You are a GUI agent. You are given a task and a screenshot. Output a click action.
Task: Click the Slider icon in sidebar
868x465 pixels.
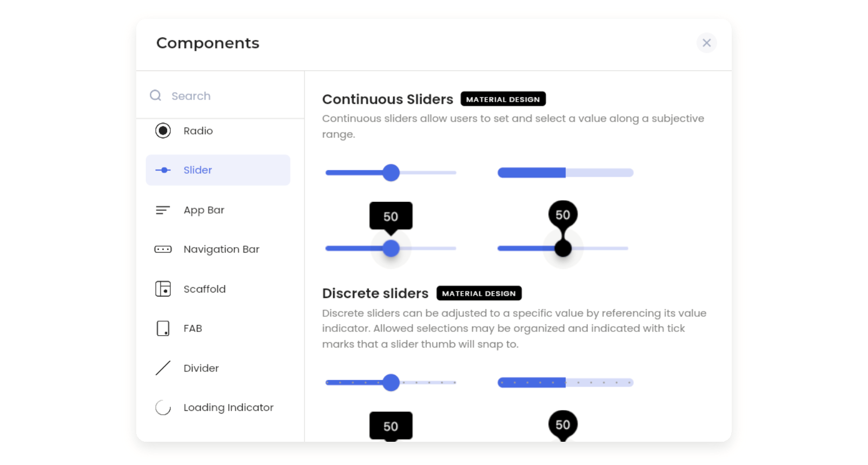pyautogui.click(x=163, y=170)
